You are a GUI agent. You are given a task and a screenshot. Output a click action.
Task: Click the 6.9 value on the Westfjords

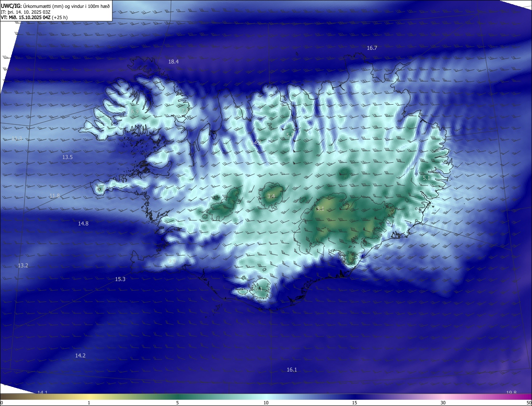pos(134,112)
